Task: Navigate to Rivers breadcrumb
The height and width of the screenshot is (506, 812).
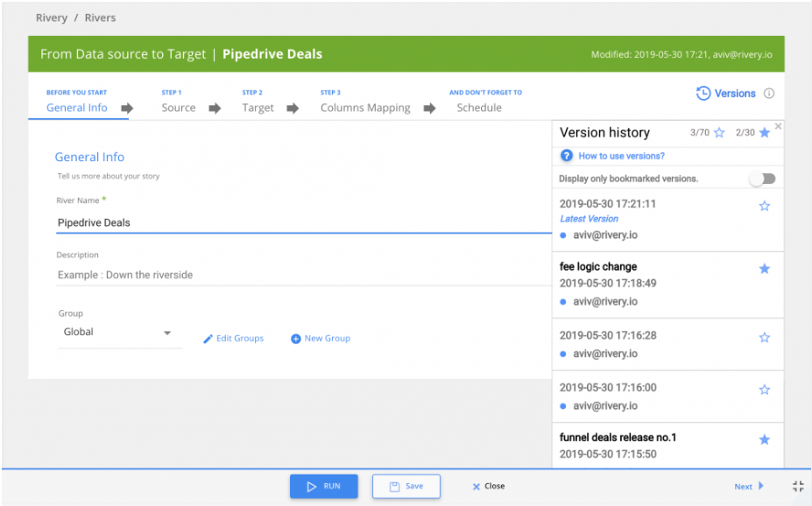Action: 100,18
